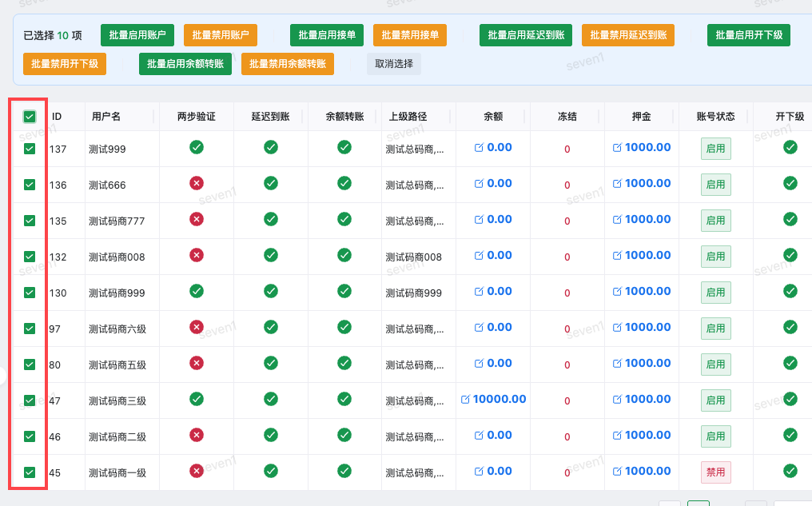Click 启用 status tag for 测试999
This screenshot has height=506, width=812.
[x=715, y=149]
